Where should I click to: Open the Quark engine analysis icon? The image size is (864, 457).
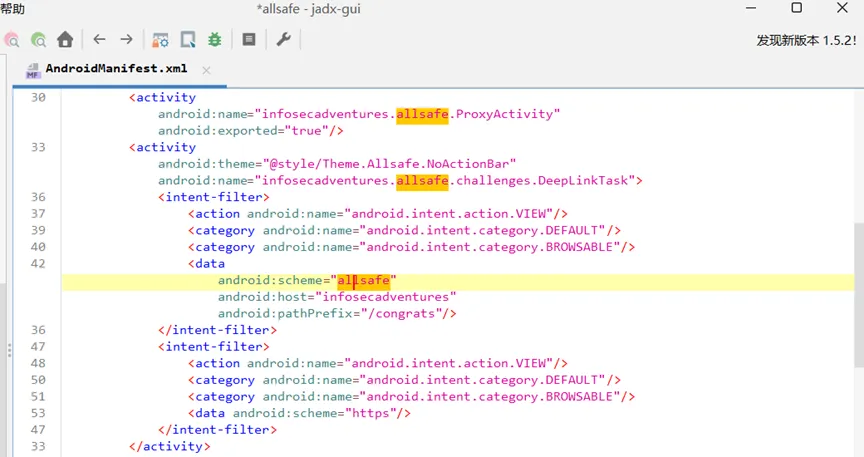[x=188, y=40]
